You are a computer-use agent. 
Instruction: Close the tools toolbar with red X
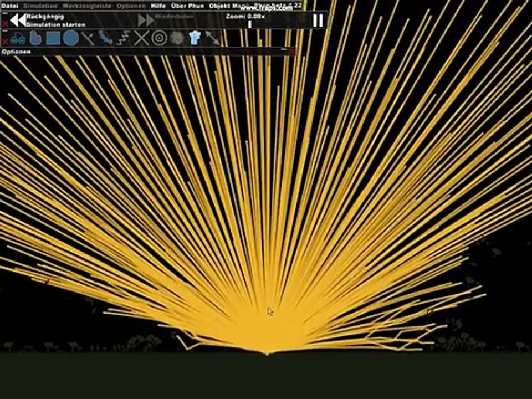click(x=5, y=42)
